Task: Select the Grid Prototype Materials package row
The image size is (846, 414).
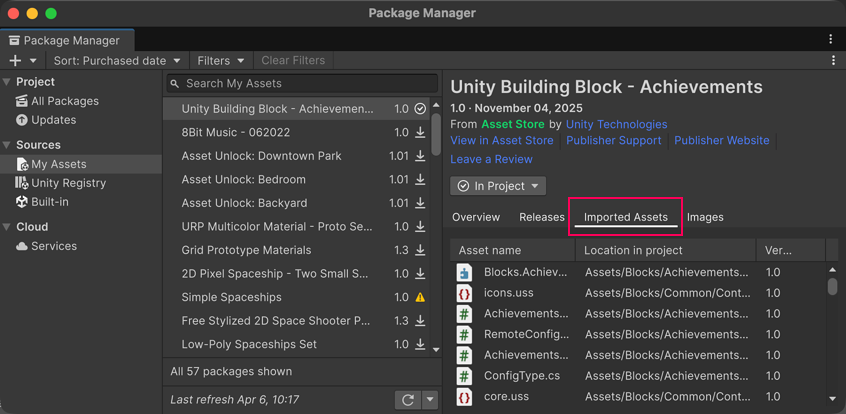Action: pos(296,250)
